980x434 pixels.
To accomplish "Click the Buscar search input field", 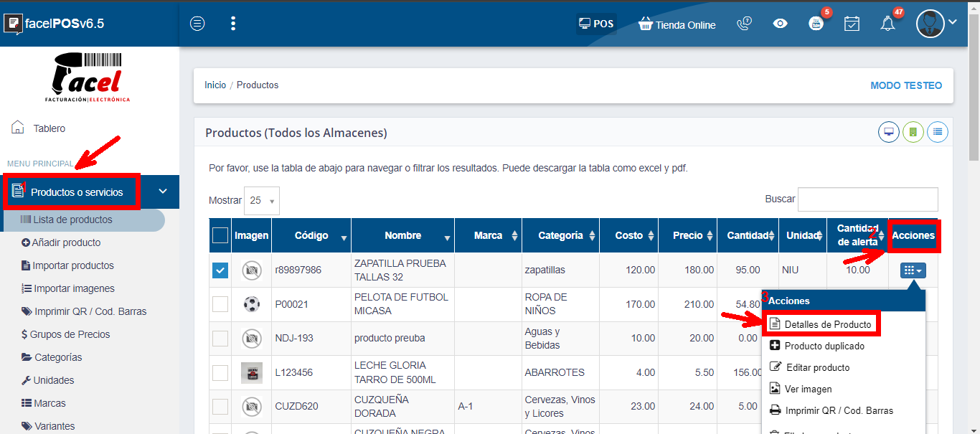I will click(867, 199).
